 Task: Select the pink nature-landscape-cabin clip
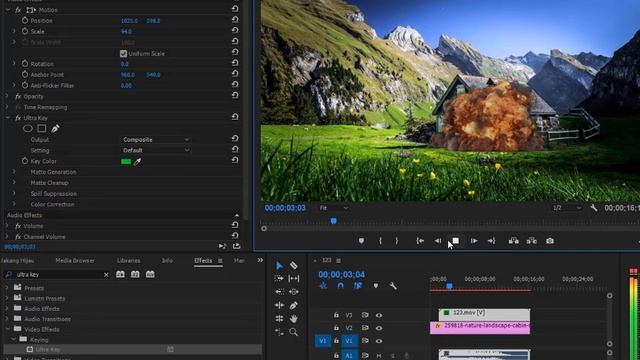pos(480,328)
